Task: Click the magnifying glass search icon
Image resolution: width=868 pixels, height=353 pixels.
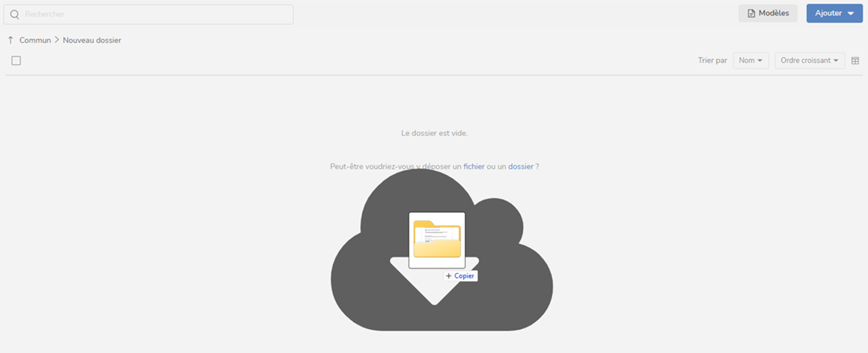Action: [14, 14]
